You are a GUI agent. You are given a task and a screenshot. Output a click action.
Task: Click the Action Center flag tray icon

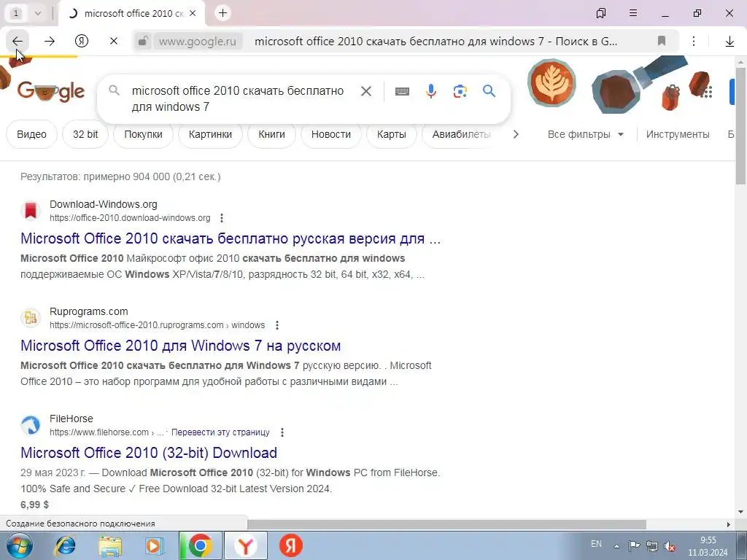(x=634, y=545)
